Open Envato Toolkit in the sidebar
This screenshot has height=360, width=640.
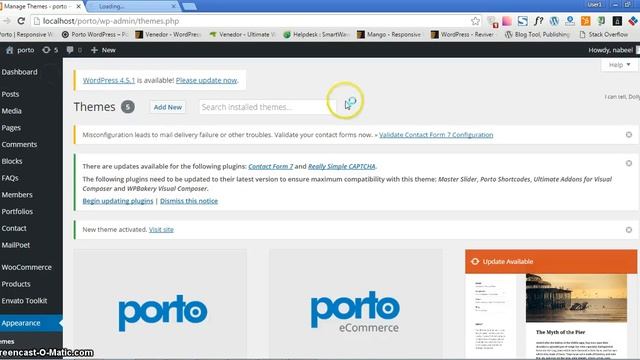click(x=24, y=300)
